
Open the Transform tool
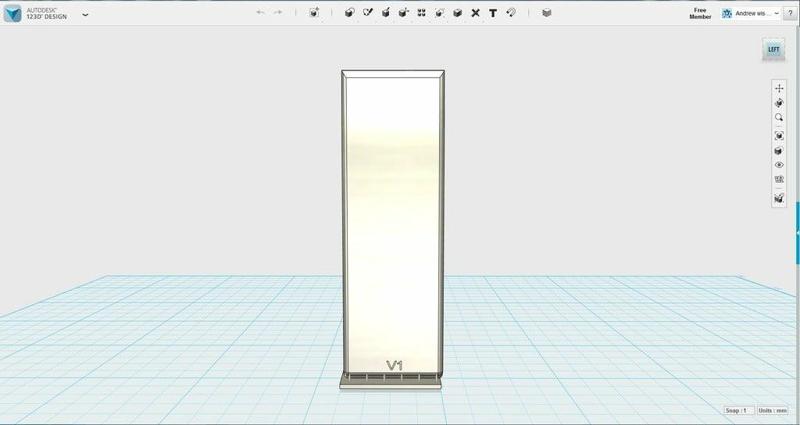click(x=314, y=13)
